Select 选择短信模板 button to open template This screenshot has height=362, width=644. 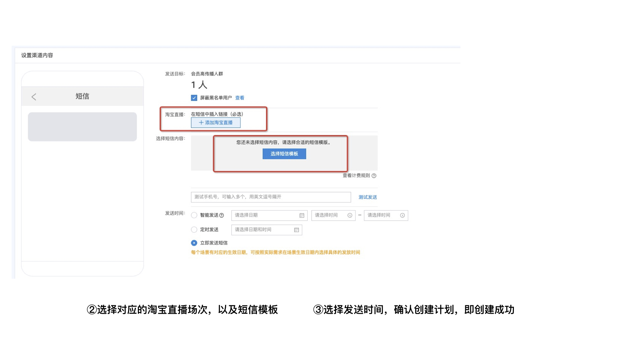pos(285,154)
